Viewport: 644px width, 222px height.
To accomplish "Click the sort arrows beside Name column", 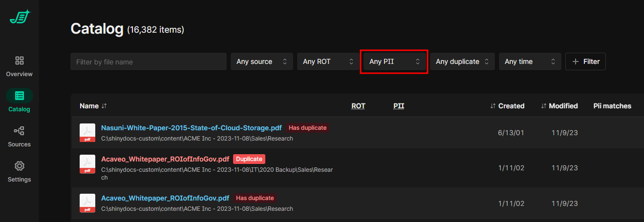I will coord(104,106).
